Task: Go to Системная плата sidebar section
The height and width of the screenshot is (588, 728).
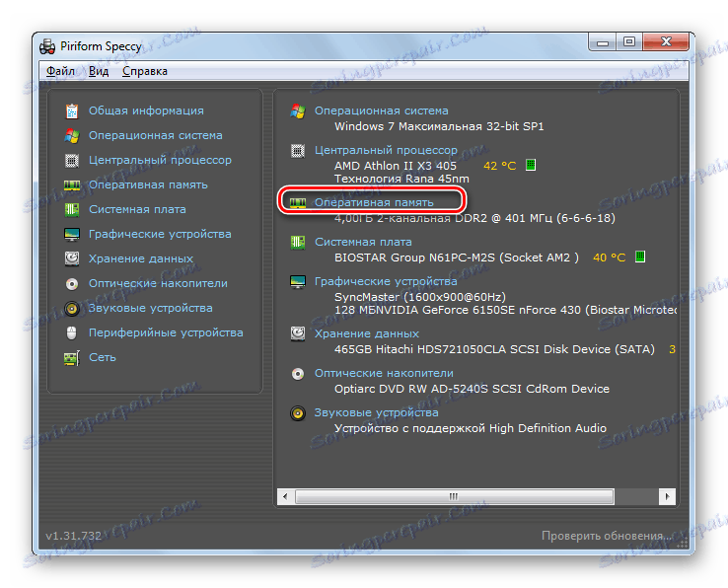Action: click(137, 209)
